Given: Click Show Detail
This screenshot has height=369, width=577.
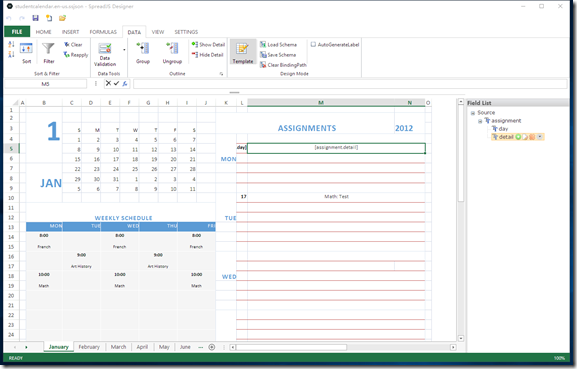Looking at the screenshot, I should pyautogui.click(x=208, y=45).
